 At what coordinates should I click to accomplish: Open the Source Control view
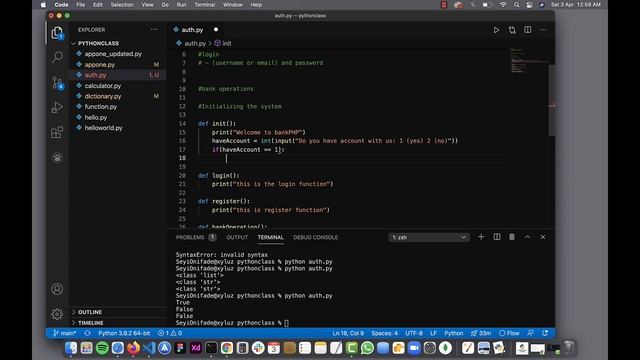(x=58, y=83)
